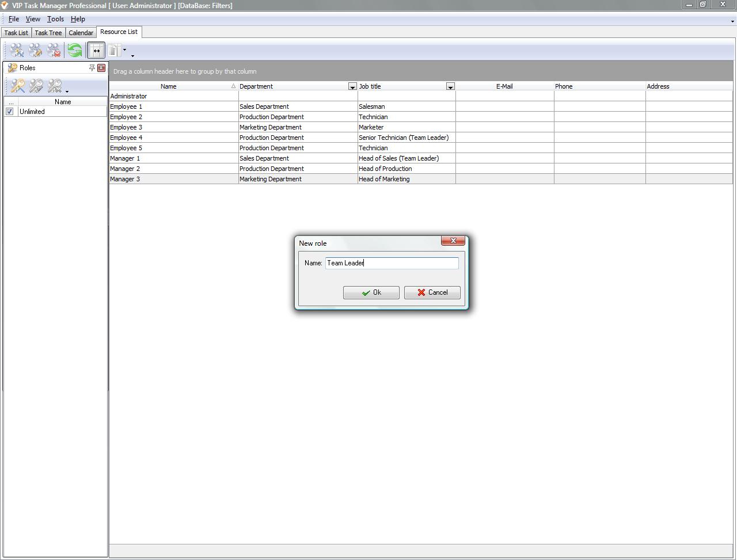Click the role Name input field
The image size is (737, 560).
(392, 263)
